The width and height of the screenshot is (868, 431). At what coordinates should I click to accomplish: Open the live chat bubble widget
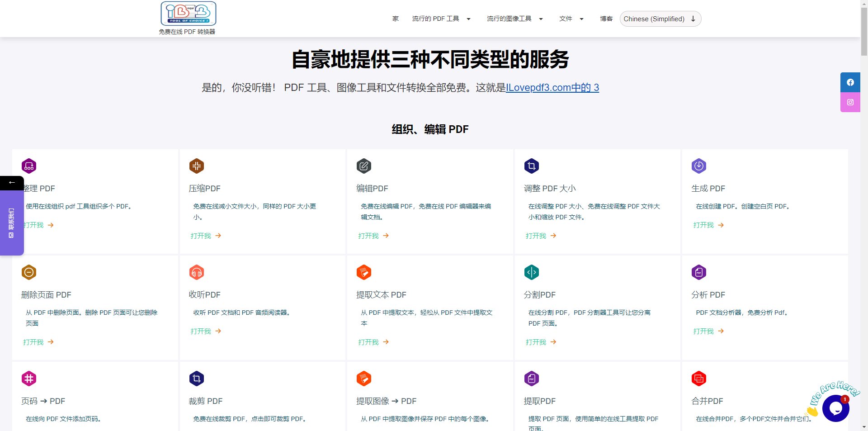835,408
